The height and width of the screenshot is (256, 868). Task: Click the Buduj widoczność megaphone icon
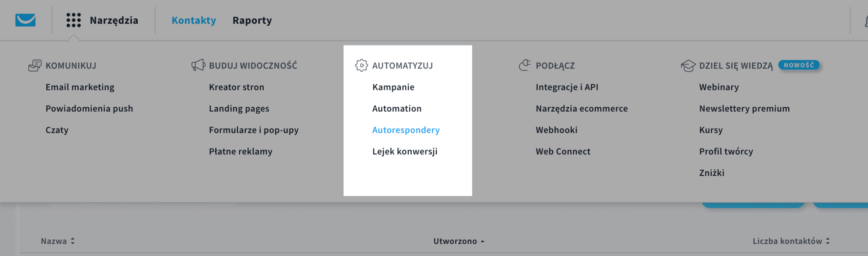[x=198, y=65]
